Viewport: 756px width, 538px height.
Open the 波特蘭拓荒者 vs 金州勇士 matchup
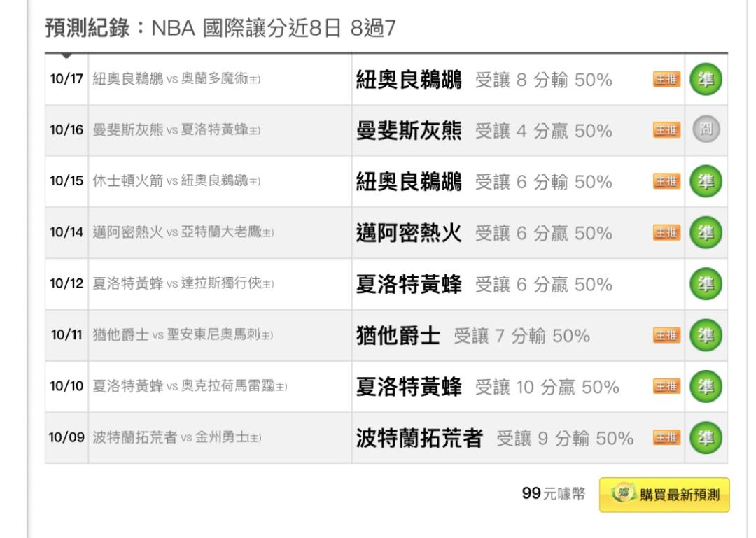tap(177, 438)
